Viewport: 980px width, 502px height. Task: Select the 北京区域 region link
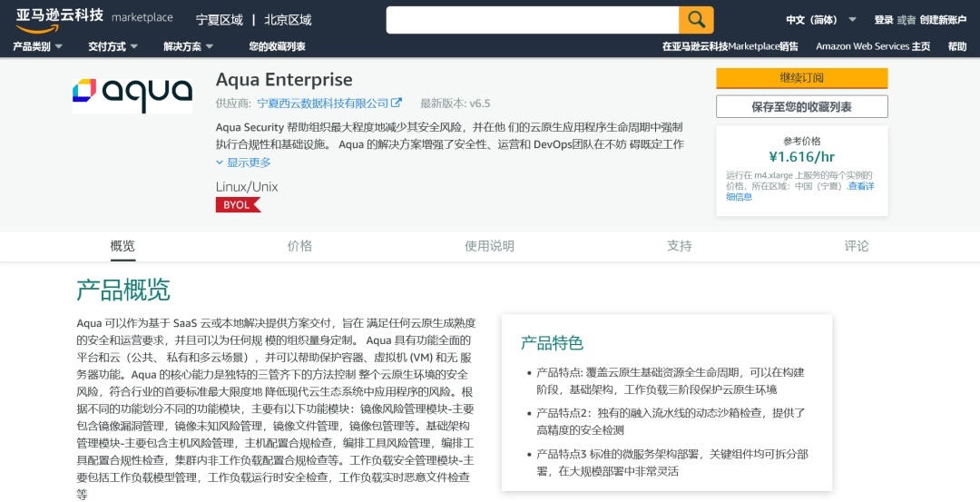click(289, 20)
